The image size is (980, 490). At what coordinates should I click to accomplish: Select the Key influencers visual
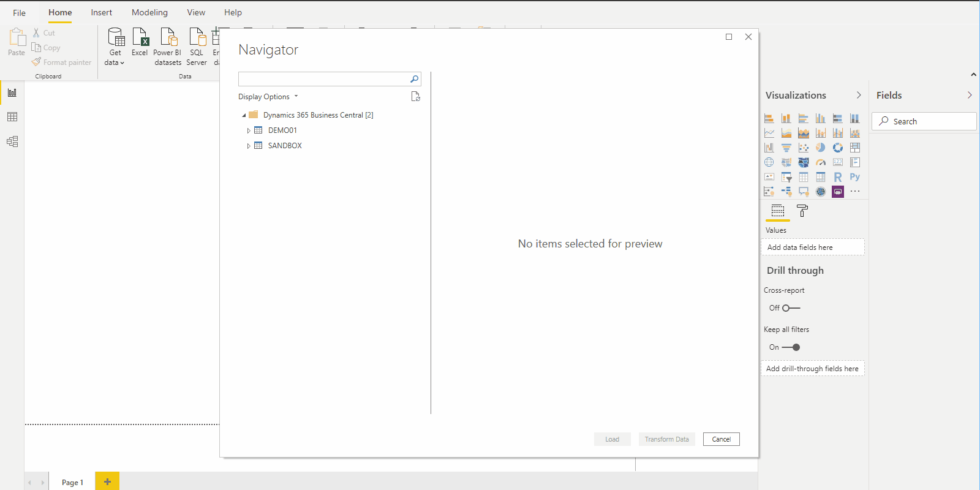click(769, 192)
